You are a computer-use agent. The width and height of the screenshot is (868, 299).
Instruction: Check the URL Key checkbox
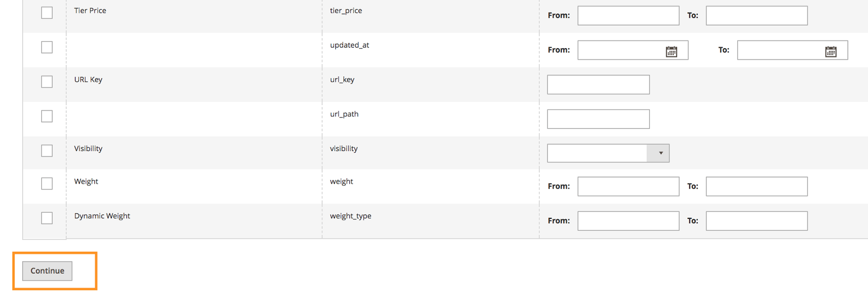tap(47, 82)
